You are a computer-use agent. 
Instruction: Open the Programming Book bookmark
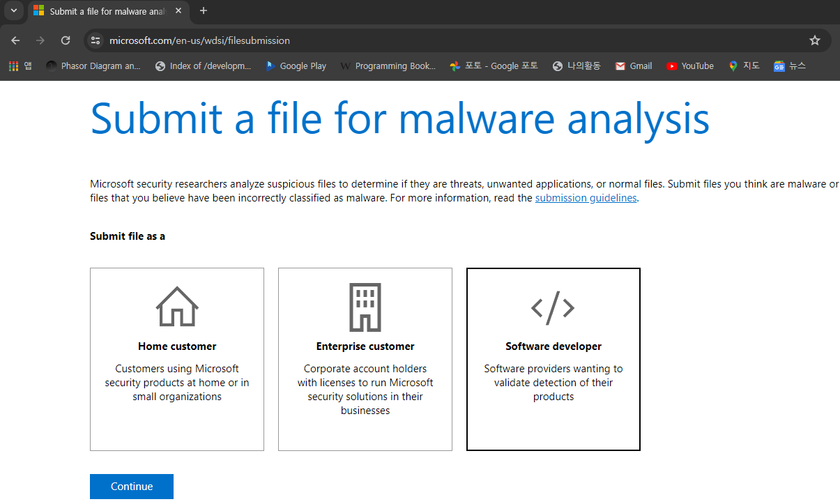click(x=388, y=66)
